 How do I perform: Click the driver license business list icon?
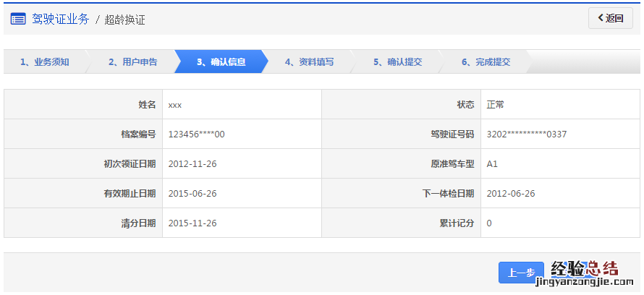coord(18,20)
